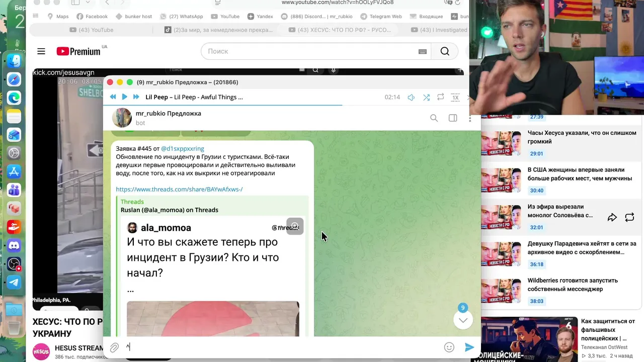
Task: Open Finder from the Dock
Action: [x=14, y=61]
